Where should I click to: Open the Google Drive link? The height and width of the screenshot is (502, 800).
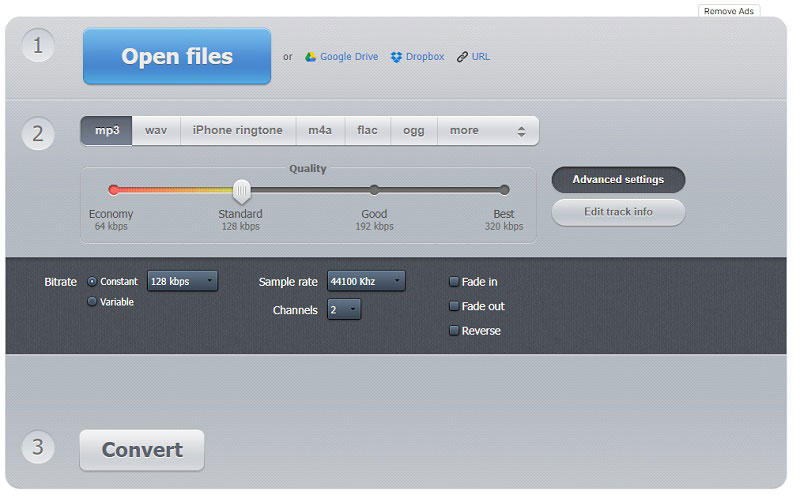click(349, 57)
